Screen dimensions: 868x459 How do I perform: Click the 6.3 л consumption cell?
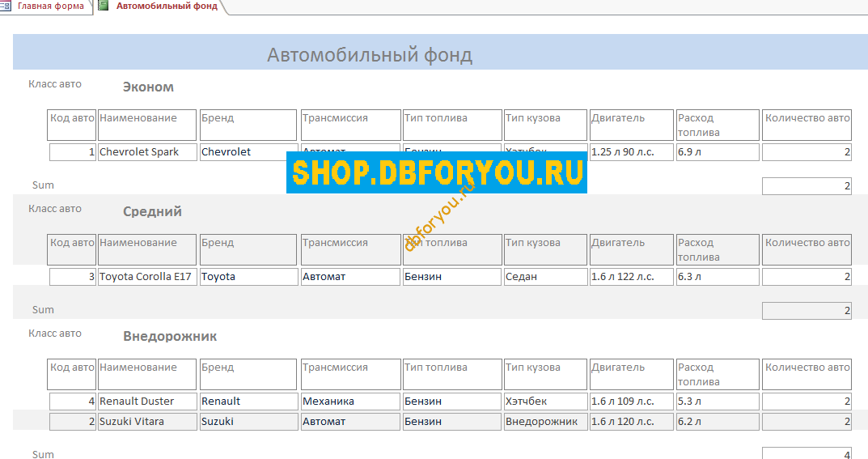point(718,277)
